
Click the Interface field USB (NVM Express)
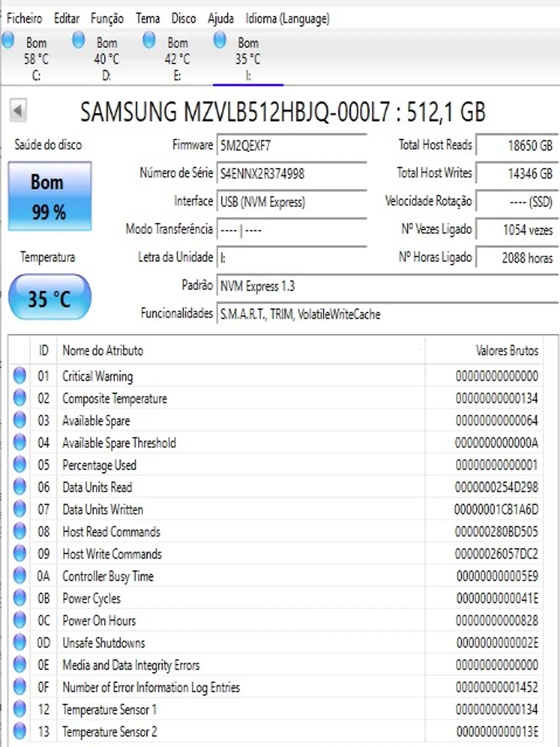click(x=292, y=201)
